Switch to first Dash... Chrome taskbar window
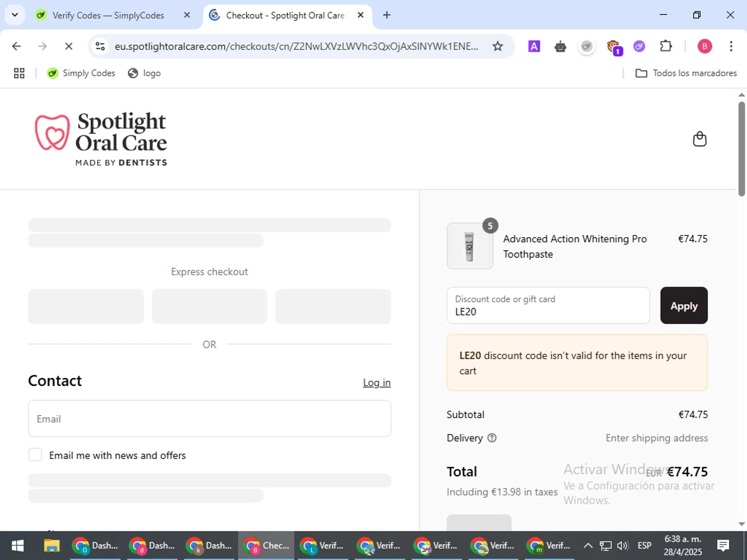747x560 pixels. click(x=96, y=546)
